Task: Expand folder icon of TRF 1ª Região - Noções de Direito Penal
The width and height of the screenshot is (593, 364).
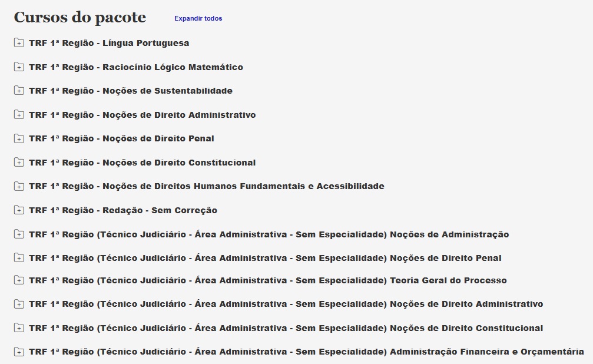Action: click(x=19, y=138)
